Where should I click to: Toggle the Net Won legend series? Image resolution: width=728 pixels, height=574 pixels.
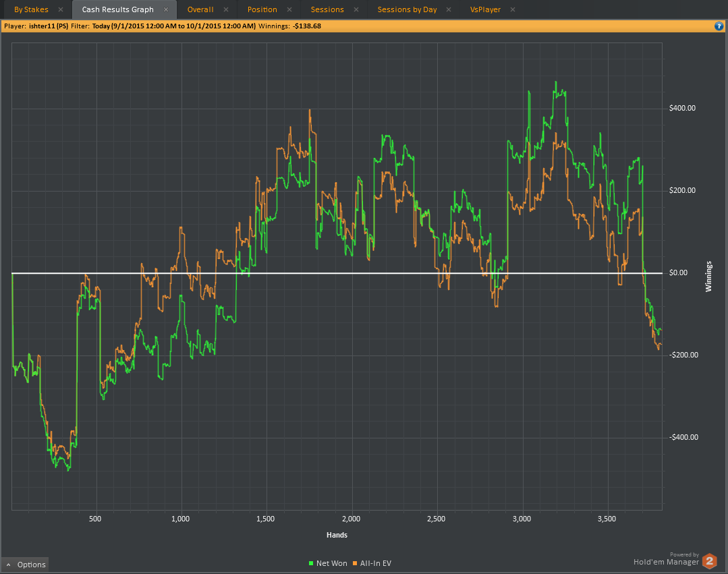click(x=328, y=563)
